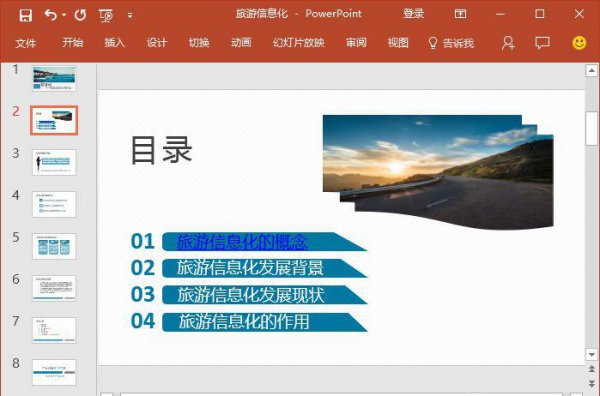
Task: Select slide 8 thumbnail
Action: click(54, 372)
